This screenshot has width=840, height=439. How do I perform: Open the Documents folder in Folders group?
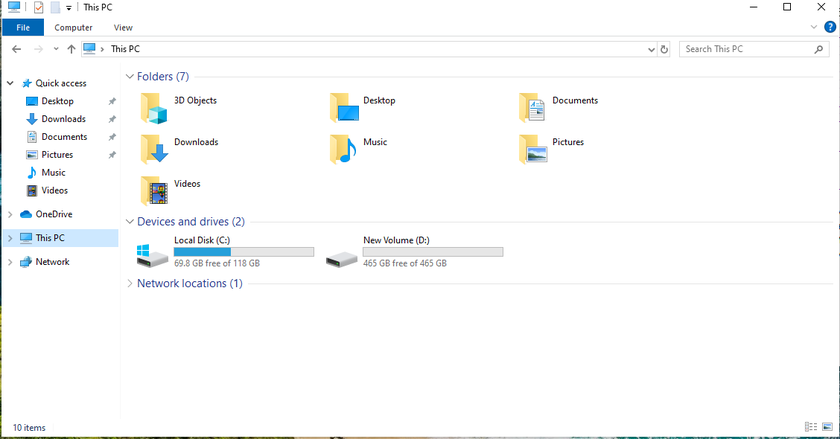532,108
